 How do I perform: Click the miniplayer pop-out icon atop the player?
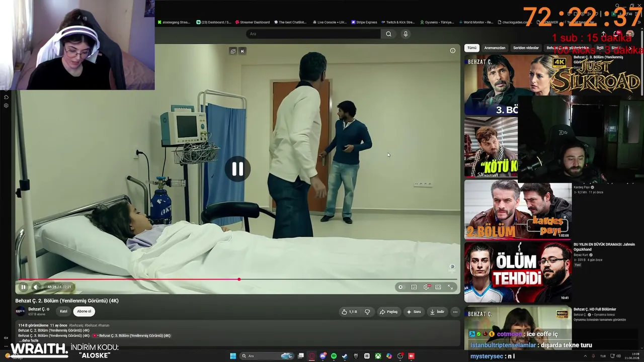233,51
